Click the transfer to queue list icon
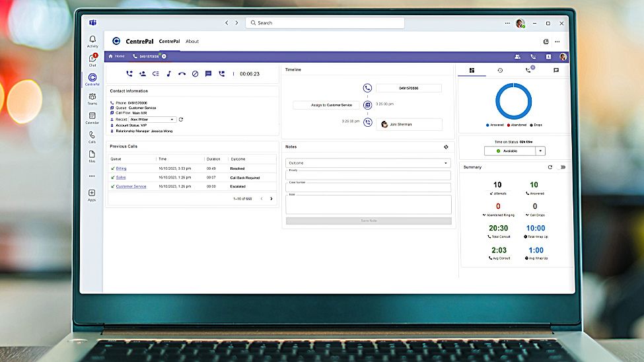644x362 pixels. click(x=156, y=73)
